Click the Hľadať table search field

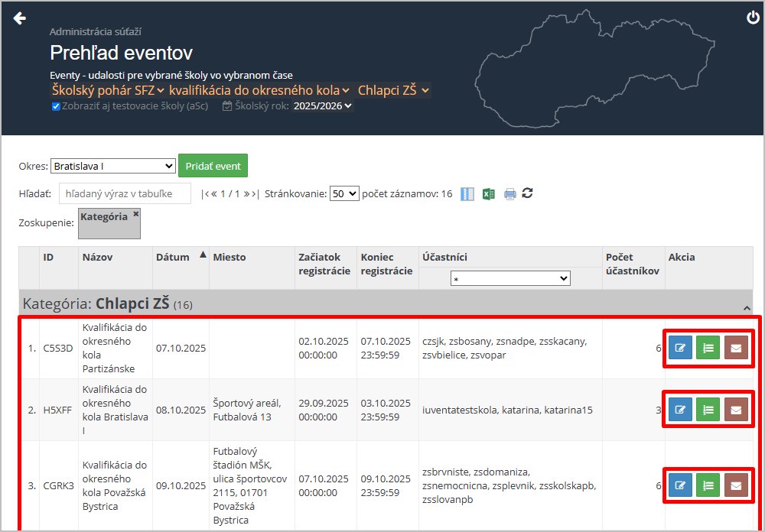pyautogui.click(x=125, y=193)
